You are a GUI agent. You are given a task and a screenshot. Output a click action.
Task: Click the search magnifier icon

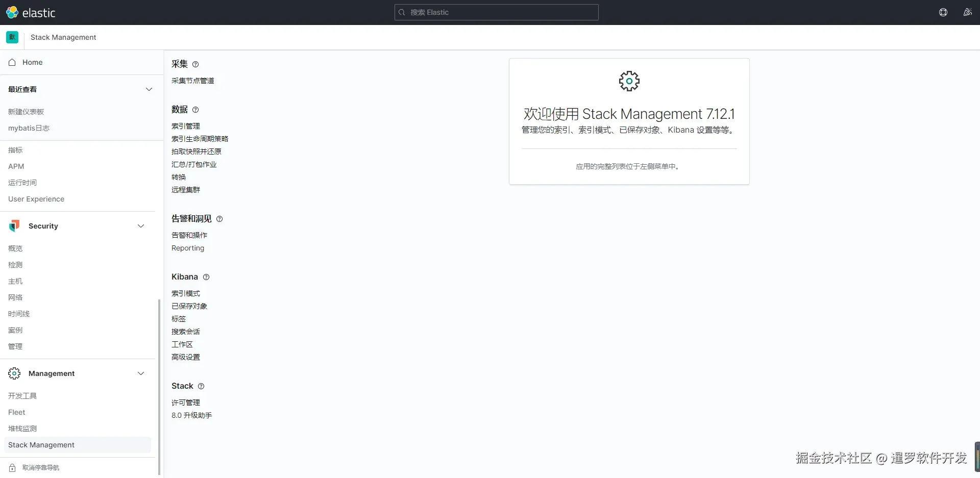pyautogui.click(x=402, y=12)
